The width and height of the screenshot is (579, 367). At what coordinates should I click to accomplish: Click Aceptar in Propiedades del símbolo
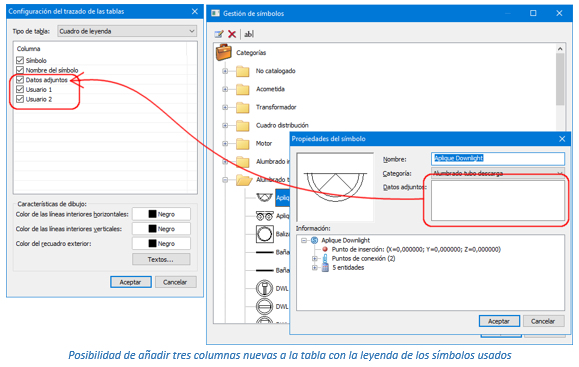(499, 321)
